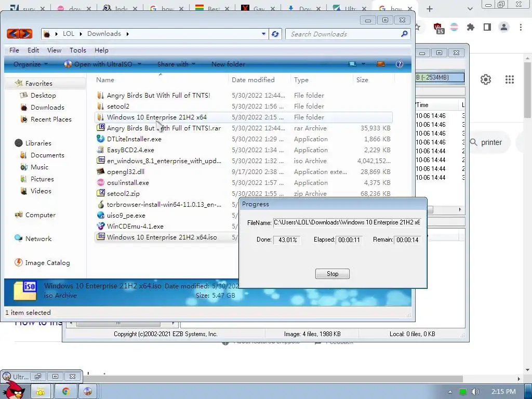This screenshot has height=399, width=532.
Task: Select the torbrowser-install icon
Action: [x=100, y=204]
